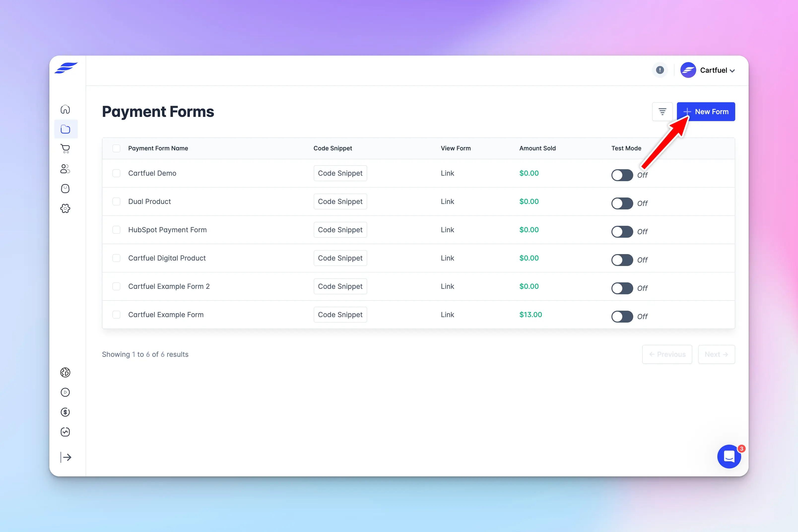Open the settings gear sidebar icon

click(65, 208)
